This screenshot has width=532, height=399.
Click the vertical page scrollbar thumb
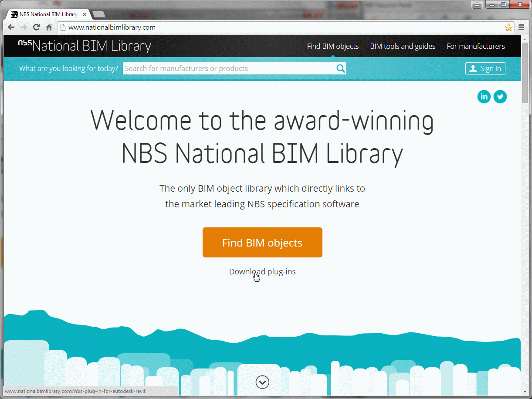click(525, 72)
